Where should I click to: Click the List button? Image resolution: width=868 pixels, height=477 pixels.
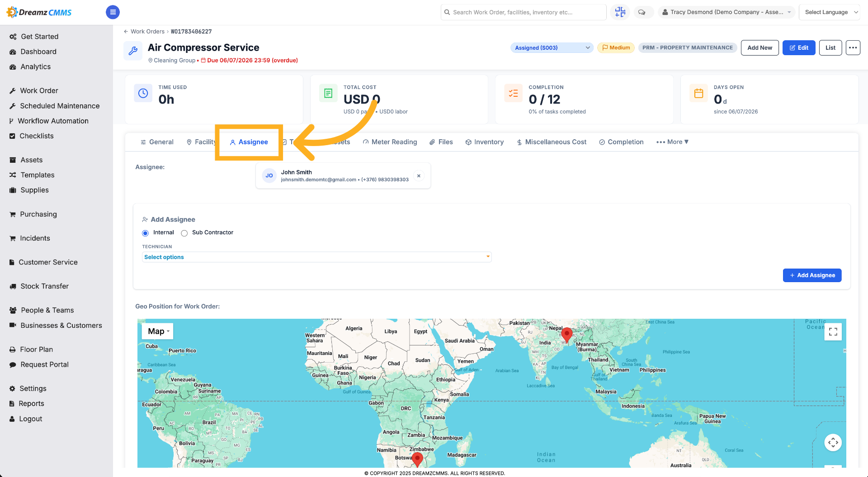pyautogui.click(x=830, y=47)
